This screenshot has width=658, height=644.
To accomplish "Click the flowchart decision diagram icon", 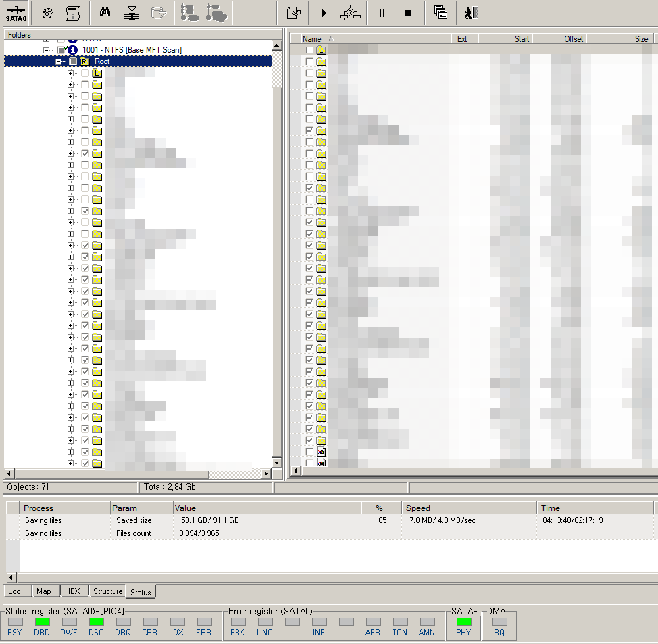I will (x=351, y=14).
